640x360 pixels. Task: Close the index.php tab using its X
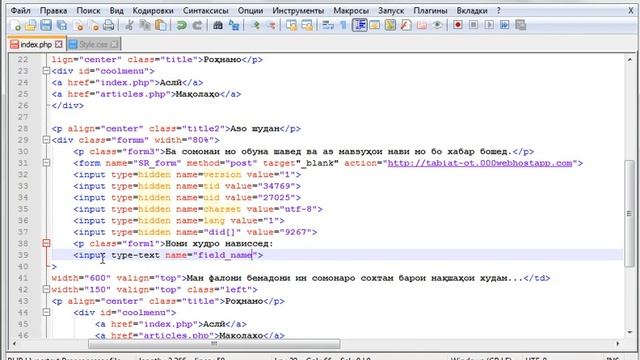tap(59, 44)
